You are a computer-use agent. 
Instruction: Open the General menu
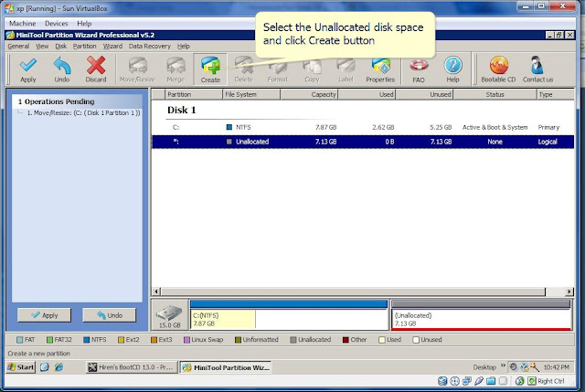[x=18, y=47]
